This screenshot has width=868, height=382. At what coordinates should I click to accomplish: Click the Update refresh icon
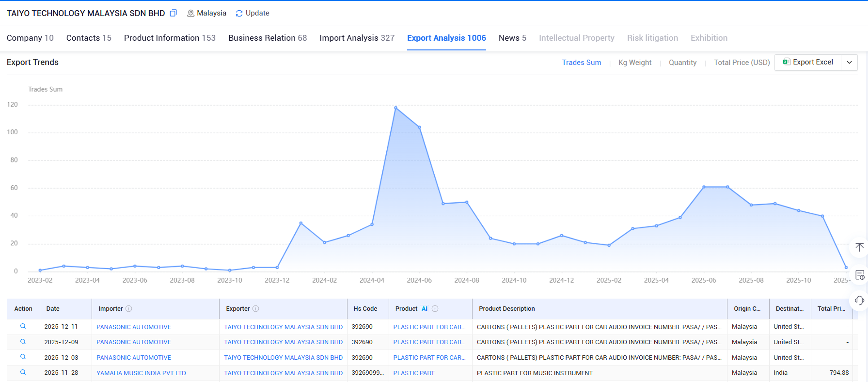point(239,14)
